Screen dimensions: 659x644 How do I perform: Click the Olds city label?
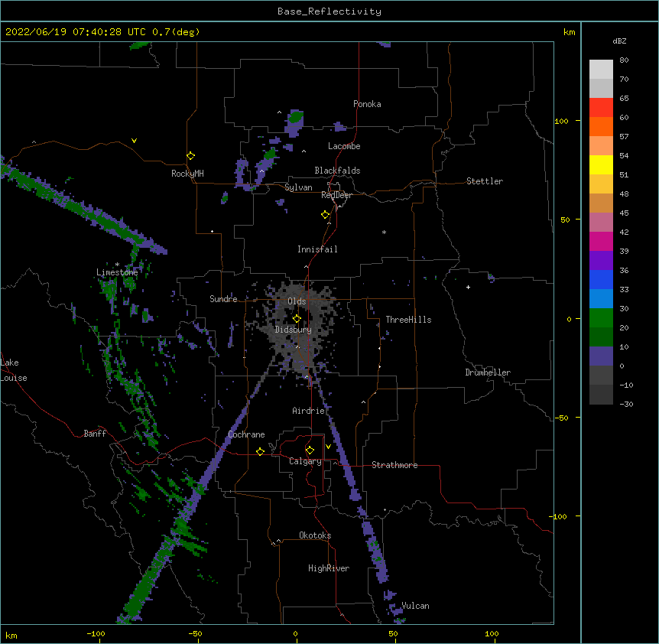pyautogui.click(x=297, y=301)
